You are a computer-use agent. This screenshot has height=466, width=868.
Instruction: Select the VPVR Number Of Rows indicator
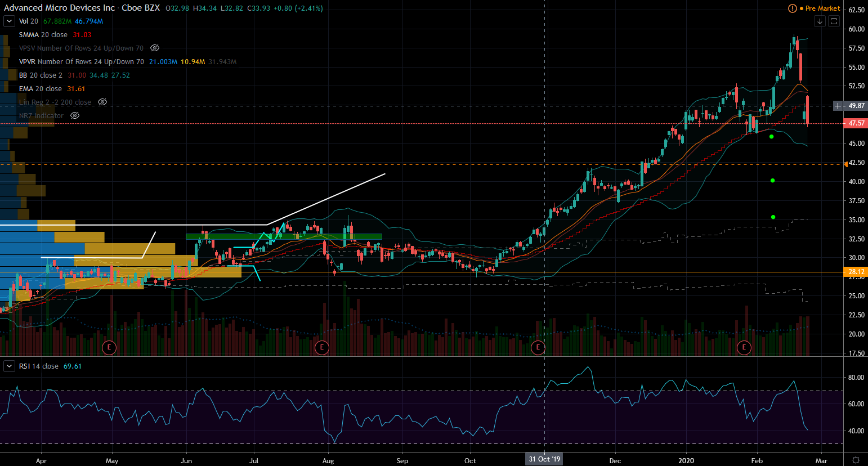click(x=82, y=62)
